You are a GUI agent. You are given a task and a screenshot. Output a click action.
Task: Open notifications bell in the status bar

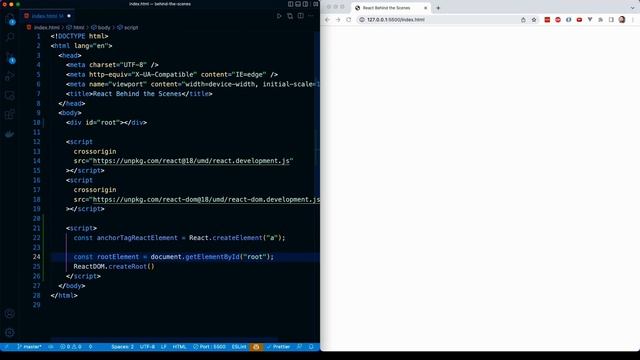click(x=311, y=347)
